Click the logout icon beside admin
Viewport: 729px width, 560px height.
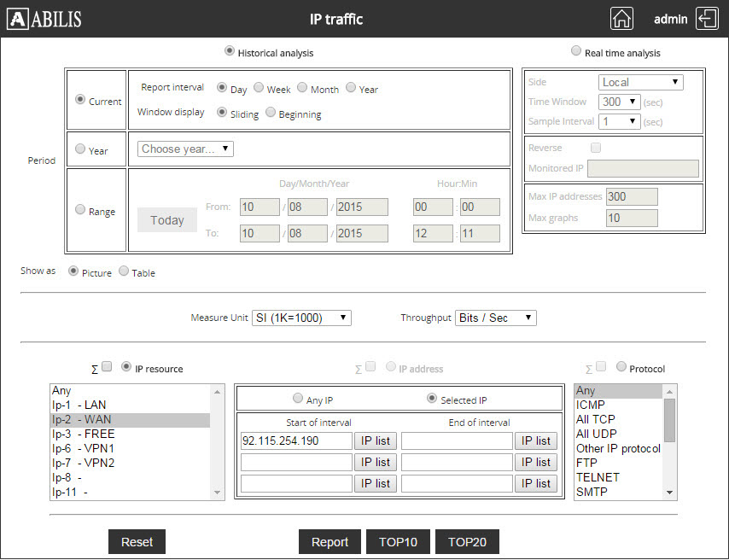click(x=707, y=18)
